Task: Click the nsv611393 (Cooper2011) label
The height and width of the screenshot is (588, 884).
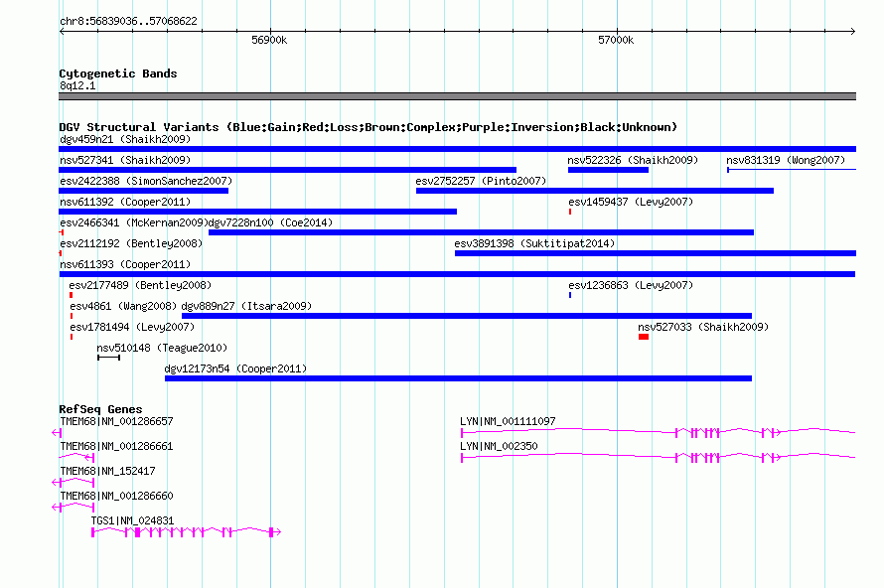Action: point(125,264)
